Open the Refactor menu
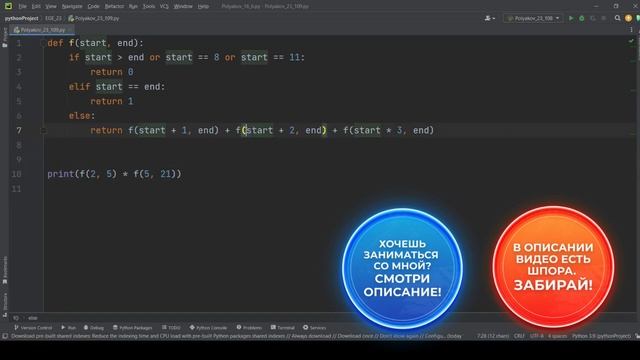 [114, 6]
